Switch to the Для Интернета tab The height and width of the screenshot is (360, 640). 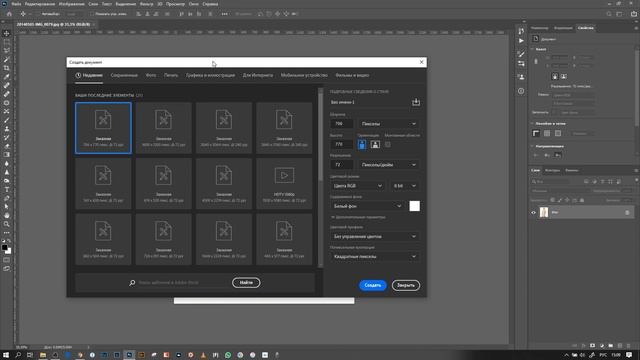point(258,75)
